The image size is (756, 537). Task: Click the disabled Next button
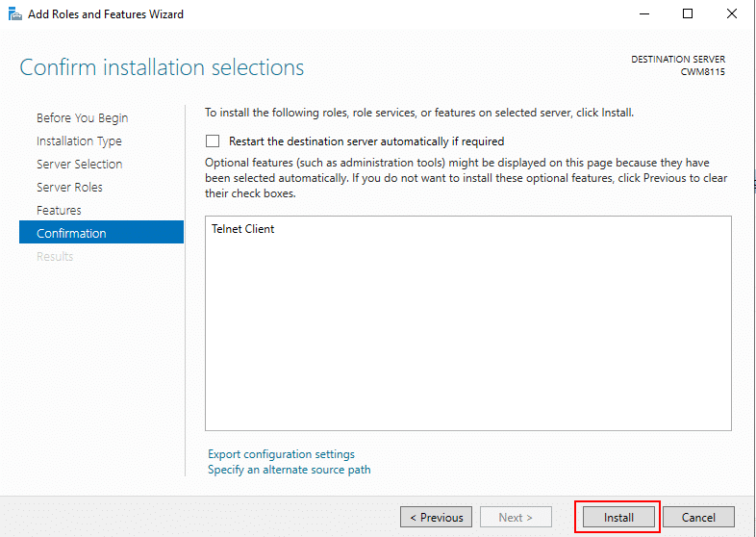coord(516,517)
